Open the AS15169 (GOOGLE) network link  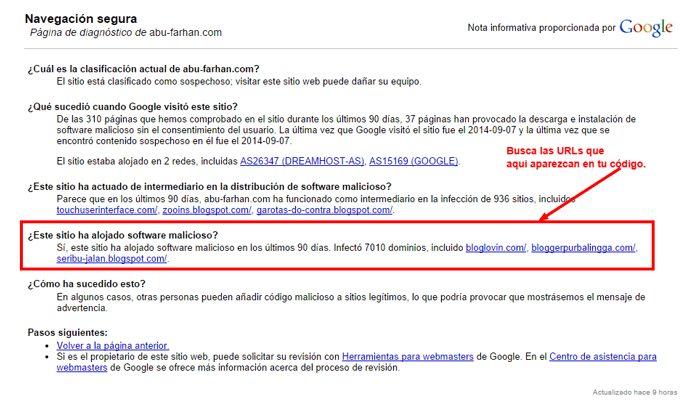[413, 161]
